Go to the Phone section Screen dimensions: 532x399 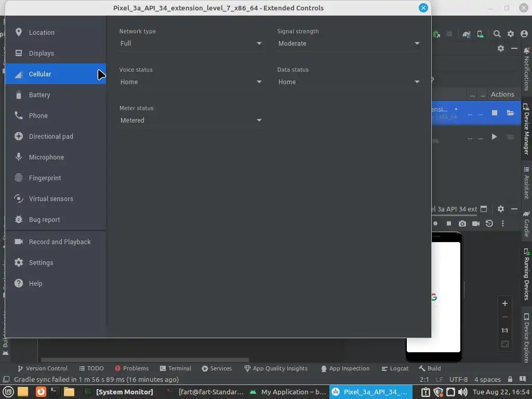(x=56, y=115)
